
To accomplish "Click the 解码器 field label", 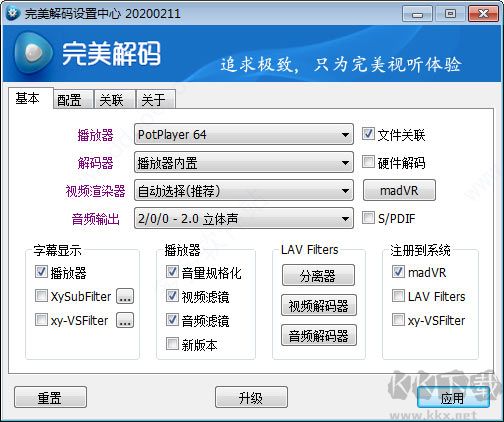I will point(96,163).
